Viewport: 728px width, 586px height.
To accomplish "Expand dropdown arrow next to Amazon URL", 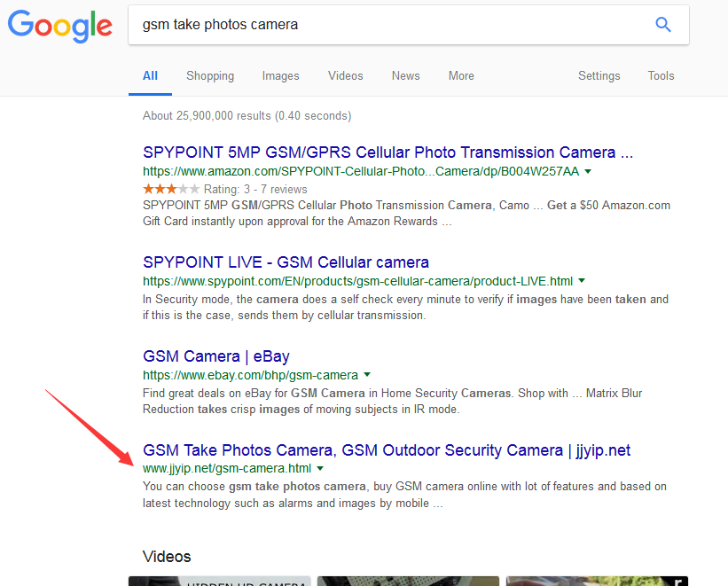I will pos(588,171).
